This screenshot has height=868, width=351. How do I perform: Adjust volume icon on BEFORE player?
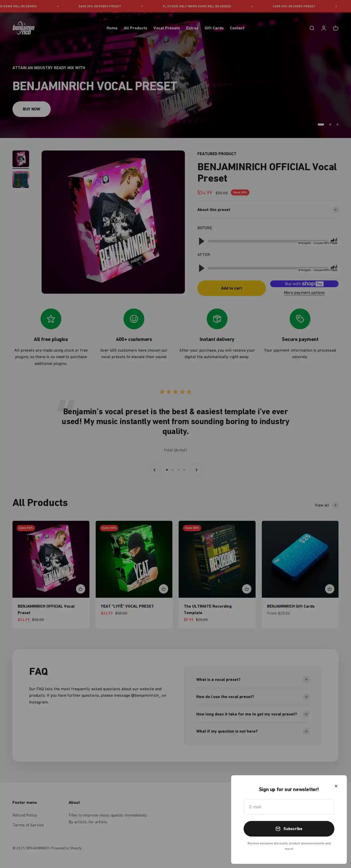pyautogui.click(x=334, y=240)
